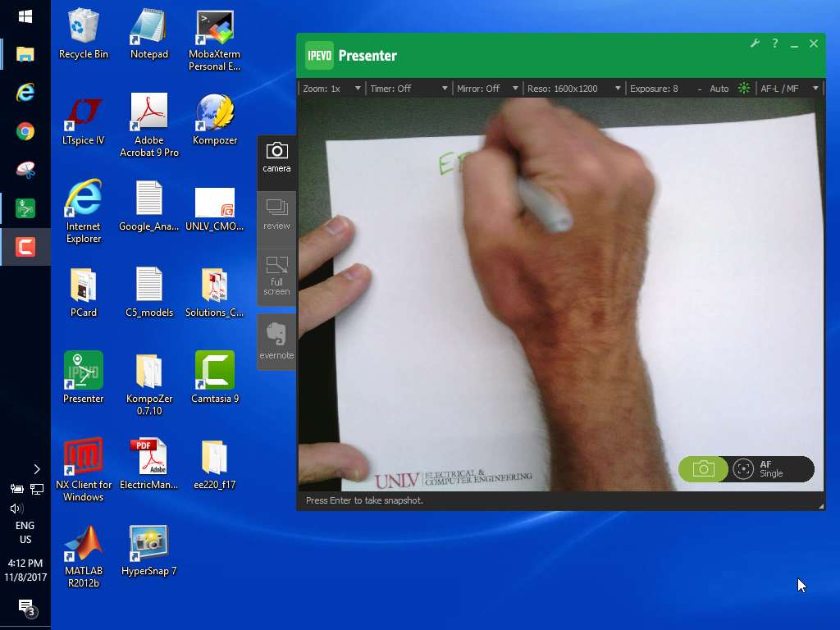Select the KompoZer 0.7.10 folder
Screen dimensions: 840x630
tap(149, 384)
